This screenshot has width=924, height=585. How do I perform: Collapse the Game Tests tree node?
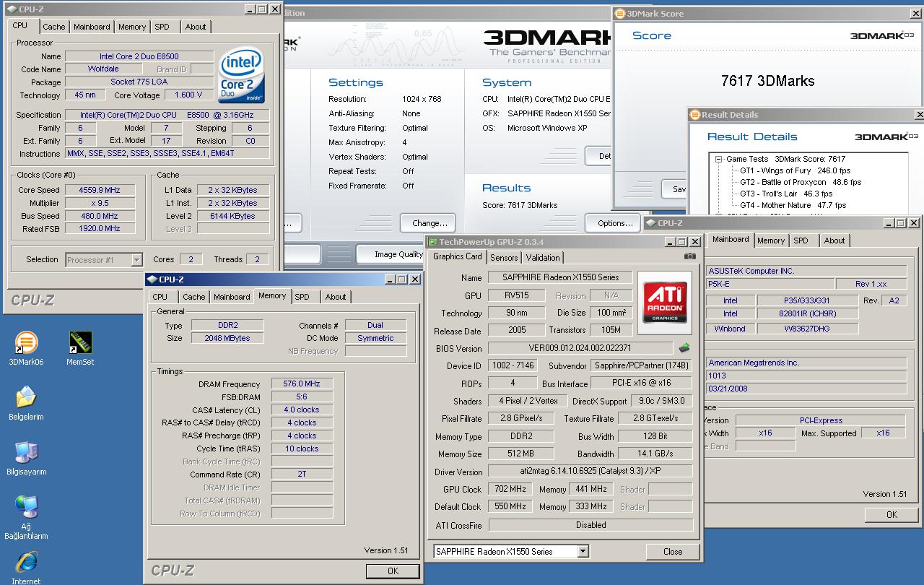tap(719, 159)
